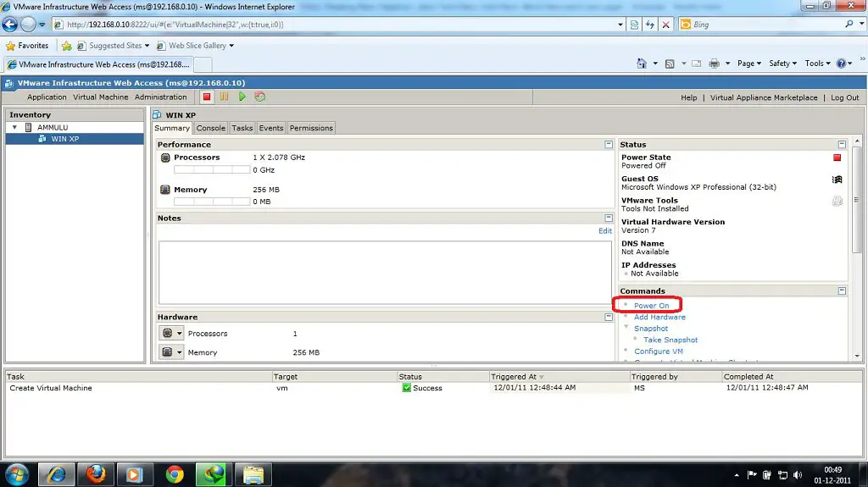Click the IE Help question mark icon
This screenshot has height=487, width=868.
click(841, 64)
